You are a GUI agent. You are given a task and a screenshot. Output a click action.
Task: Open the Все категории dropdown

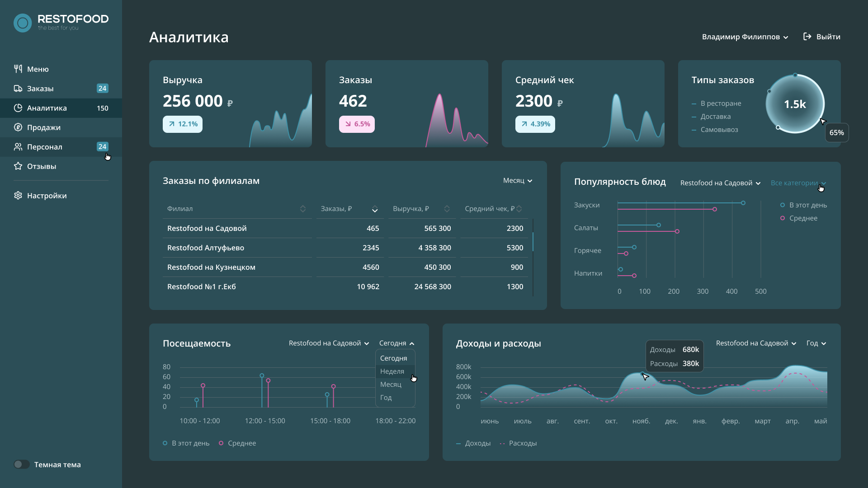coord(798,183)
